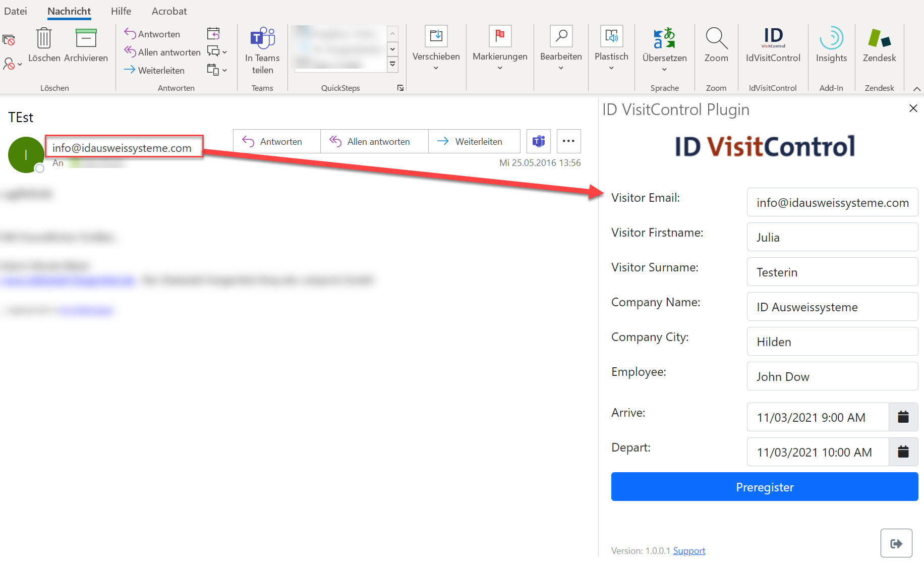
Task: Collapse the ribbon with the chevron
Action: tap(917, 89)
